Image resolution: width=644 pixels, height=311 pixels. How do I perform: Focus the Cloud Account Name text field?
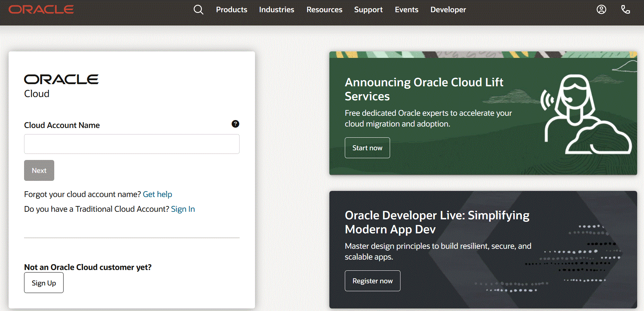tap(132, 144)
